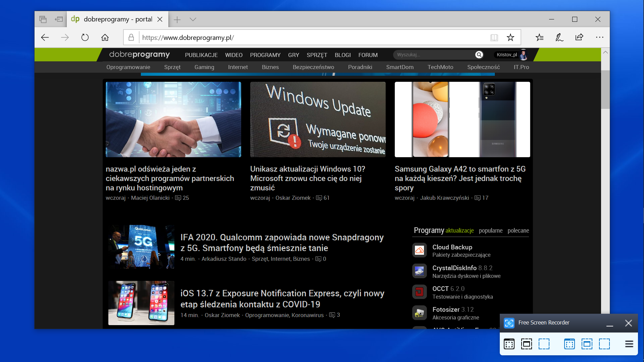Expand the tab preview chevron
The width and height of the screenshot is (644, 362).
(x=193, y=19)
